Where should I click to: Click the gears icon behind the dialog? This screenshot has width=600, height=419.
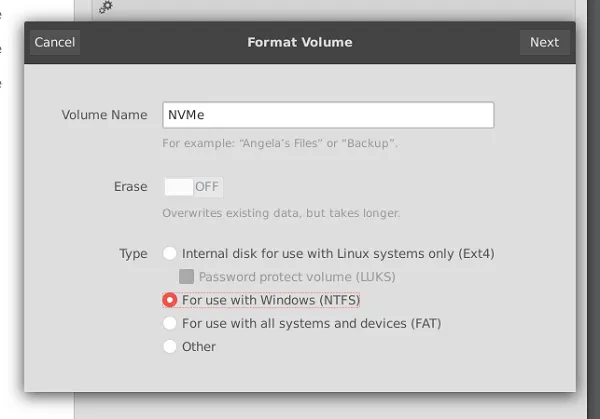click(106, 7)
